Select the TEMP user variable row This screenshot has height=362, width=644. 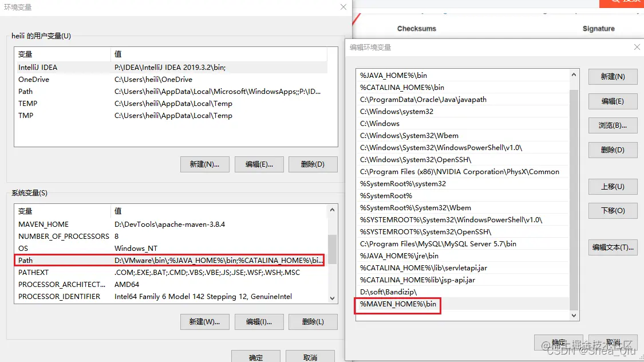pos(171,104)
